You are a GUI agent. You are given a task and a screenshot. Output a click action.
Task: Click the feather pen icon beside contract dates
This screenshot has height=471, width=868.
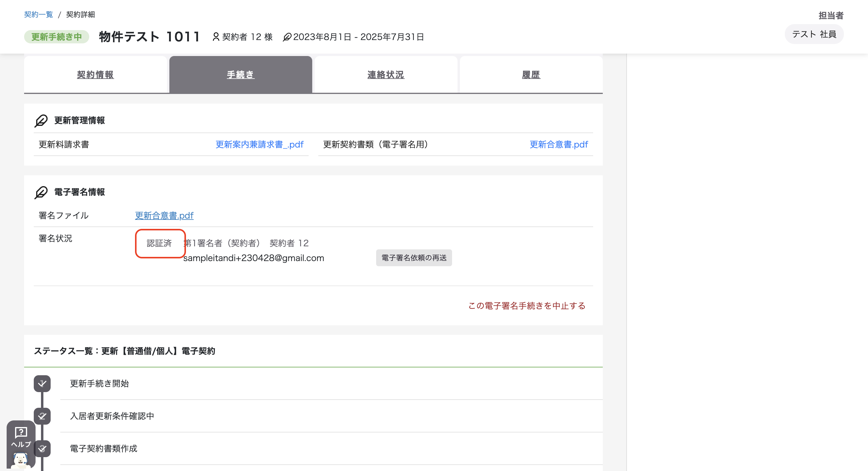[x=287, y=37]
